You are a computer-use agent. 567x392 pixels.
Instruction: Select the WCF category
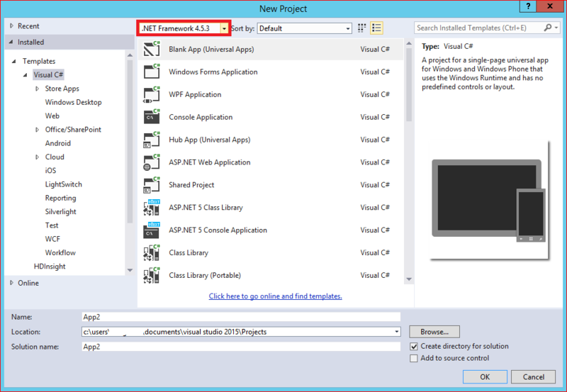click(52, 239)
